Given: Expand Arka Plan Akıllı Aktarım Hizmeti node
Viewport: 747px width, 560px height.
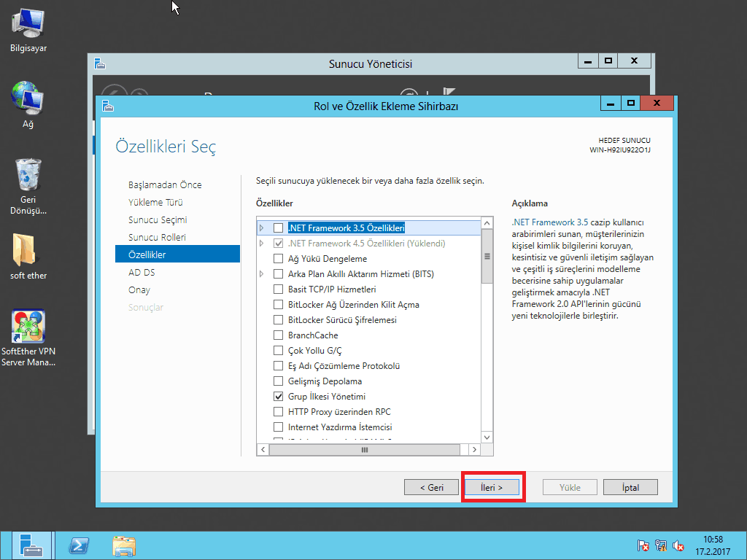Looking at the screenshot, I should tap(262, 274).
